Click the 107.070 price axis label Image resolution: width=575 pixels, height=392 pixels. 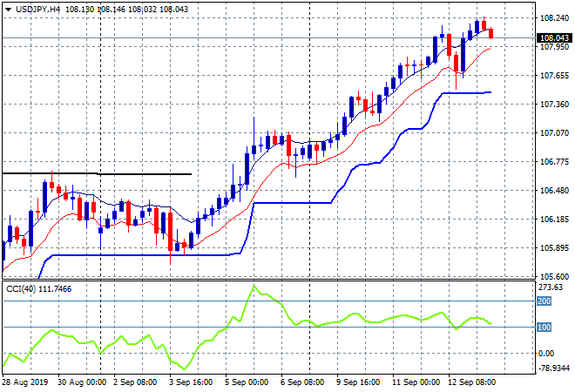[x=554, y=132]
